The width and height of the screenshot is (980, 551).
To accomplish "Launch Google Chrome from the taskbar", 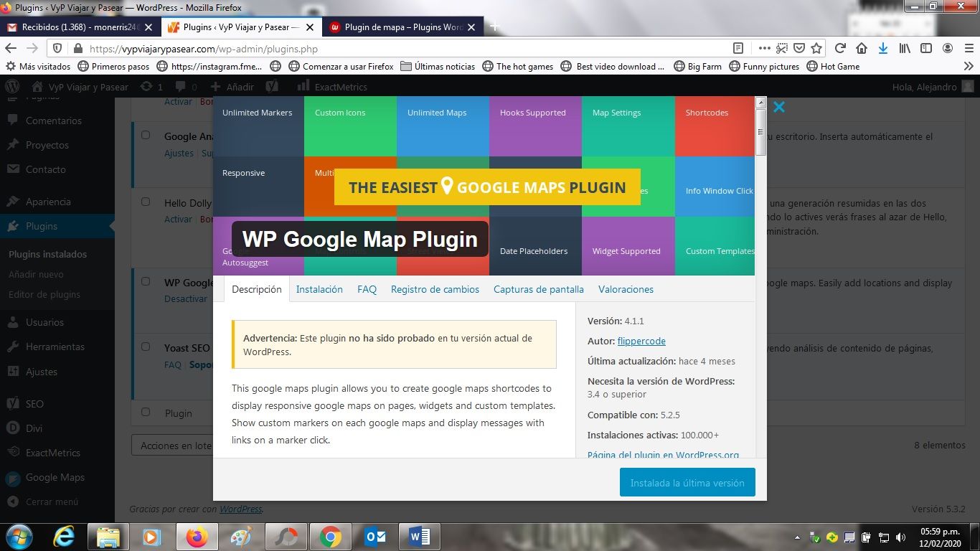I will pos(331,536).
